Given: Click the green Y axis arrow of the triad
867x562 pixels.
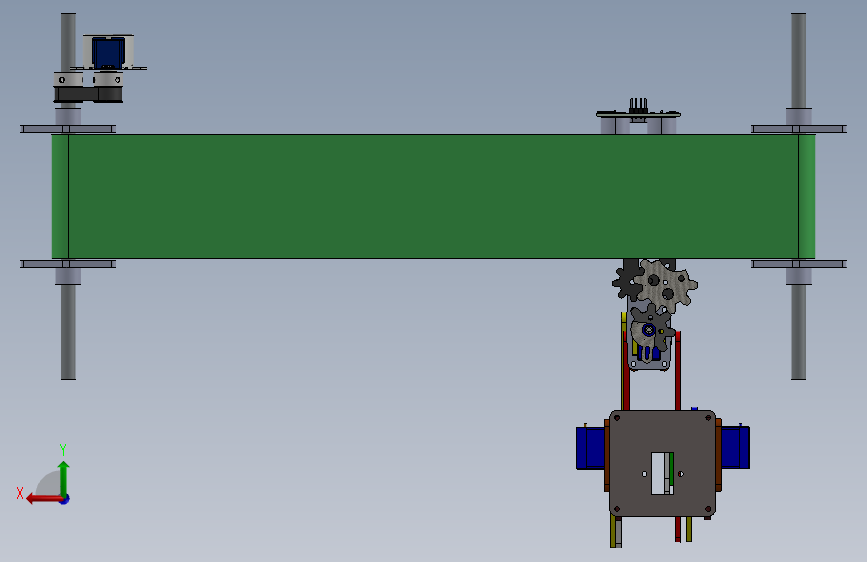Looking at the screenshot, I should pos(64,478).
